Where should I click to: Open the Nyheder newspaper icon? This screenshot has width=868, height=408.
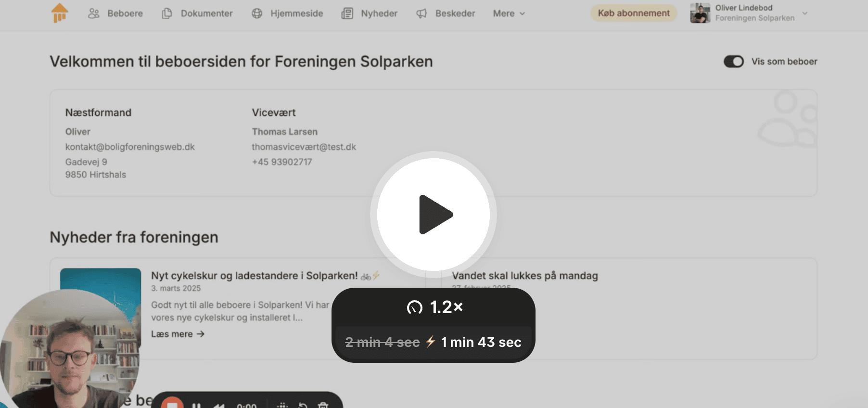point(347,13)
